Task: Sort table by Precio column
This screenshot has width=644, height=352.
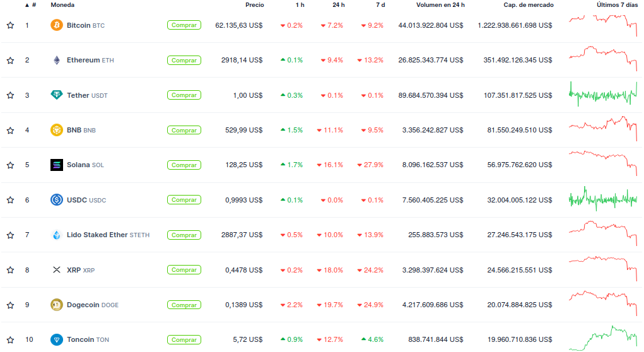Action: [x=255, y=5]
